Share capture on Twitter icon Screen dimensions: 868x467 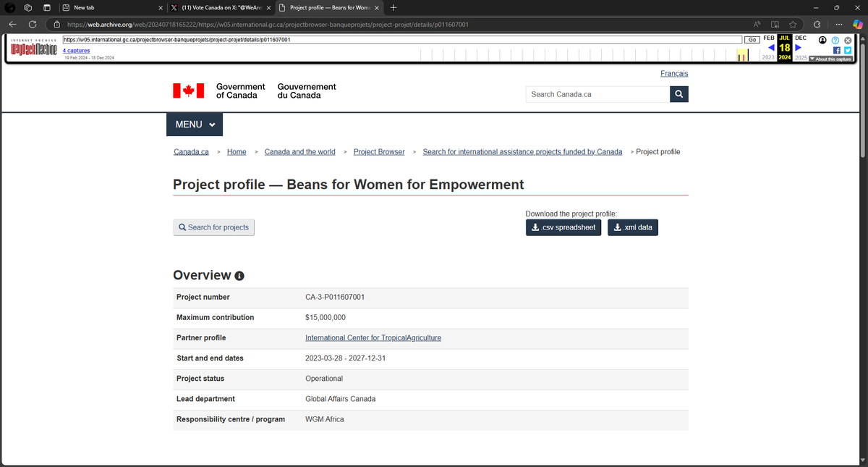point(848,50)
